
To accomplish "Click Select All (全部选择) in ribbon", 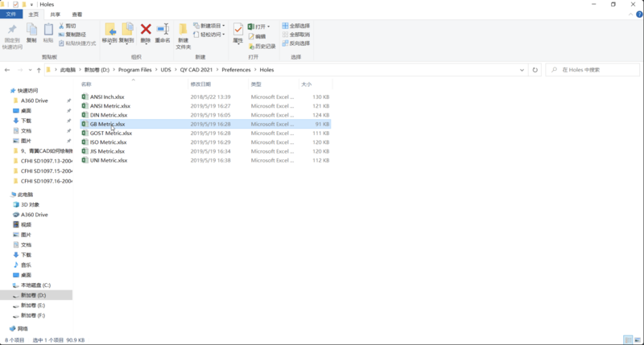I will [x=296, y=26].
